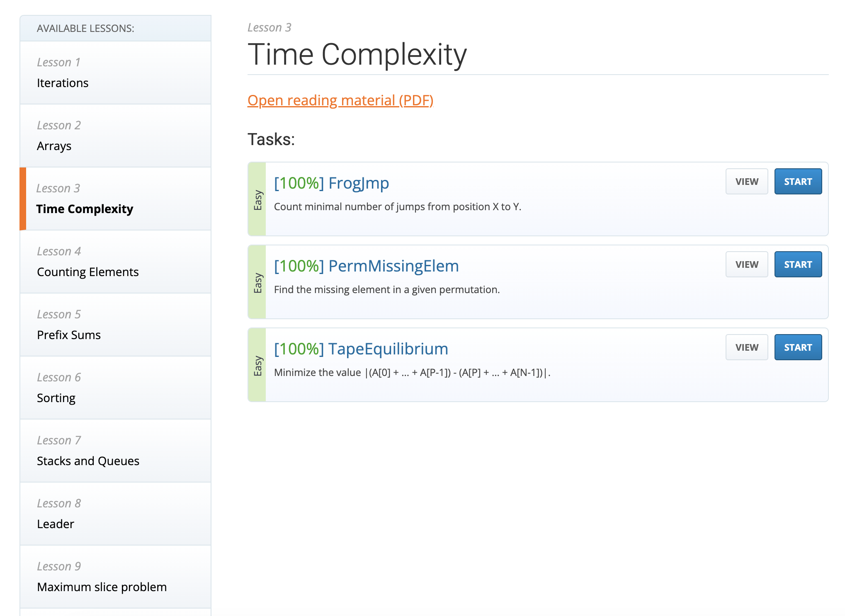
Task: Select Lesson 2 Arrays in sidebar
Action: pyautogui.click(x=54, y=146)
